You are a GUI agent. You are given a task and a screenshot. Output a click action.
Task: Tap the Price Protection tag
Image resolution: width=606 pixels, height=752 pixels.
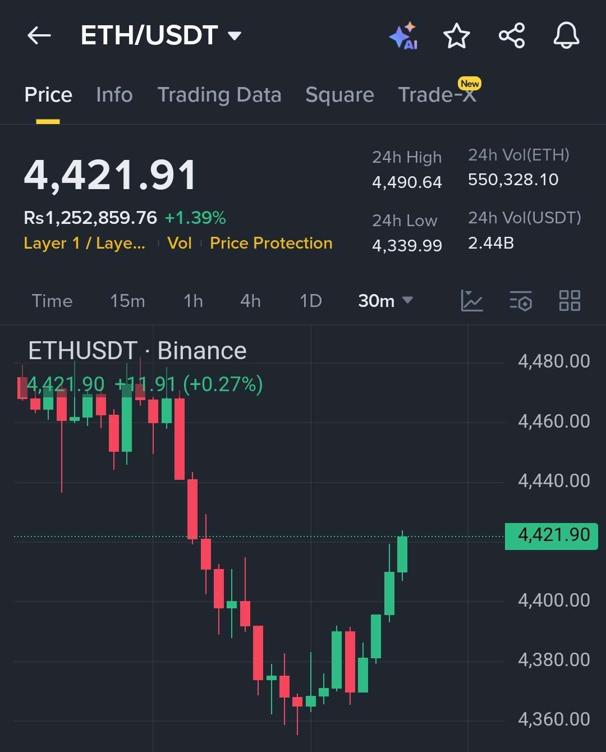click(271, 243)
